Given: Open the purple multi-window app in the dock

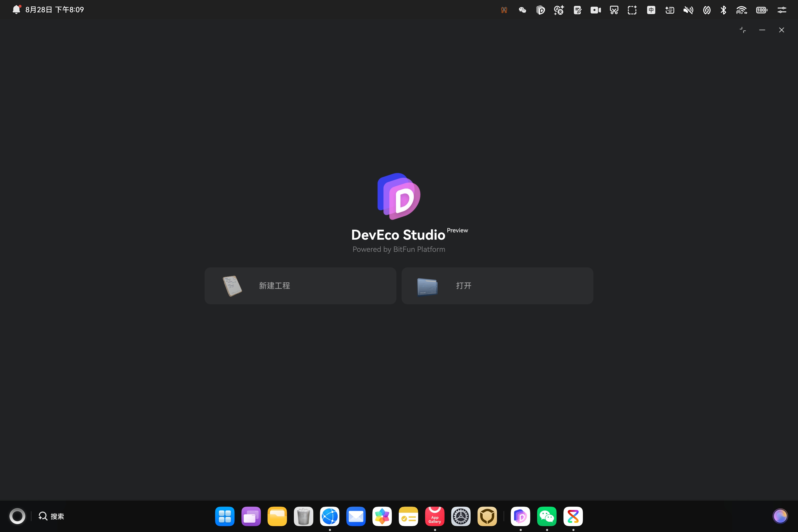Looking at the screenshot, I should [251, 516].
